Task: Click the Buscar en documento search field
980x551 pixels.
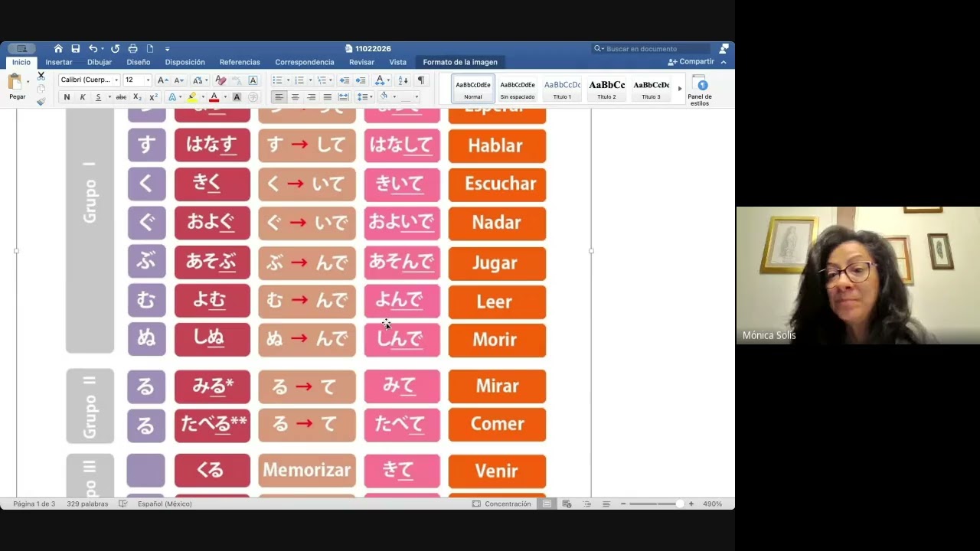Action: pos(652,48)
